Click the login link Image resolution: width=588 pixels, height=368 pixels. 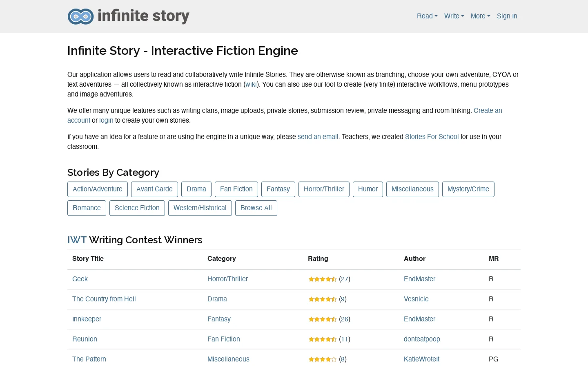tap(106, 120)
